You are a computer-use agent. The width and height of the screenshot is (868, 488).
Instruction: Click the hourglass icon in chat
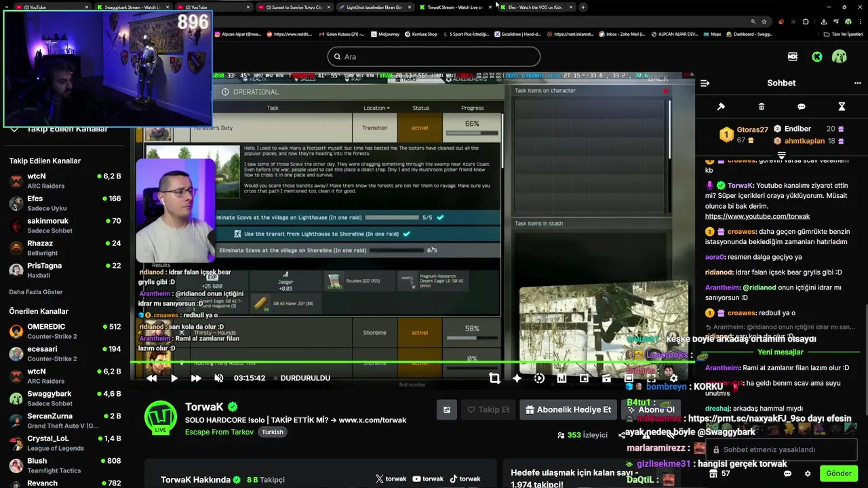tap(842, 106)
